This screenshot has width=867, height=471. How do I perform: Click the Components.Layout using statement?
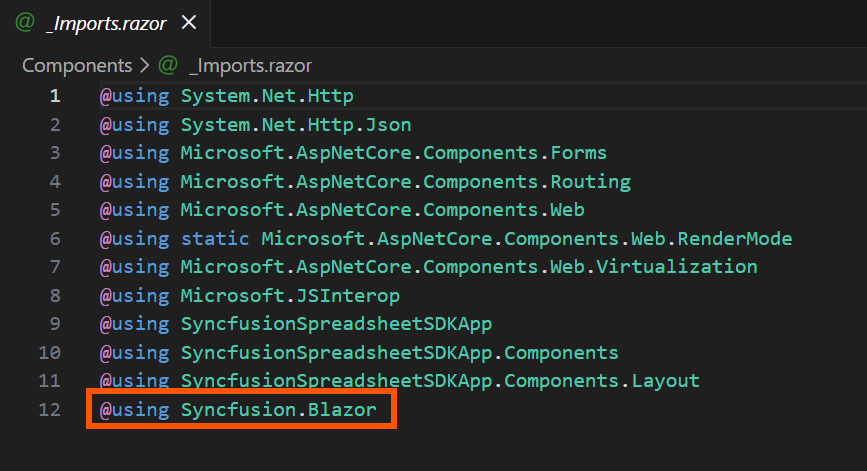click(400, 381)
